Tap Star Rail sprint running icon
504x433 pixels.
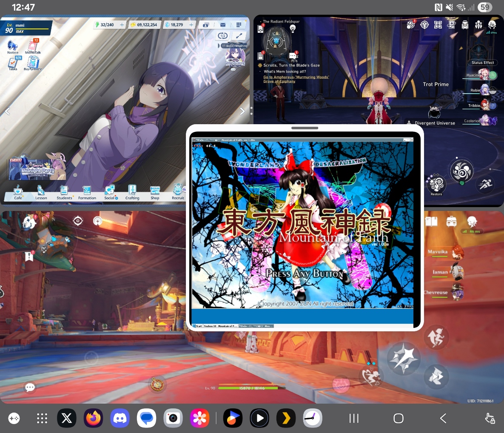(x=485, y=184)
